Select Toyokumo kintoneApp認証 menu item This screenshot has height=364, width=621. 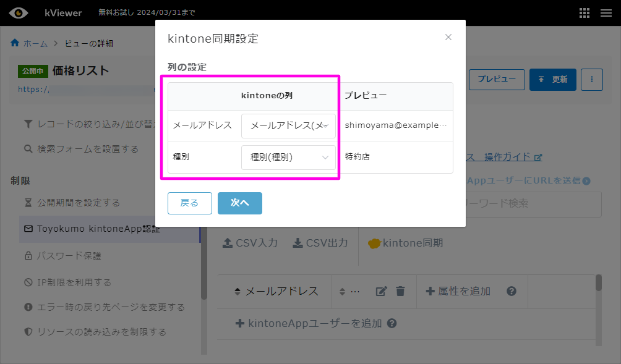click(x=109, y=229)
